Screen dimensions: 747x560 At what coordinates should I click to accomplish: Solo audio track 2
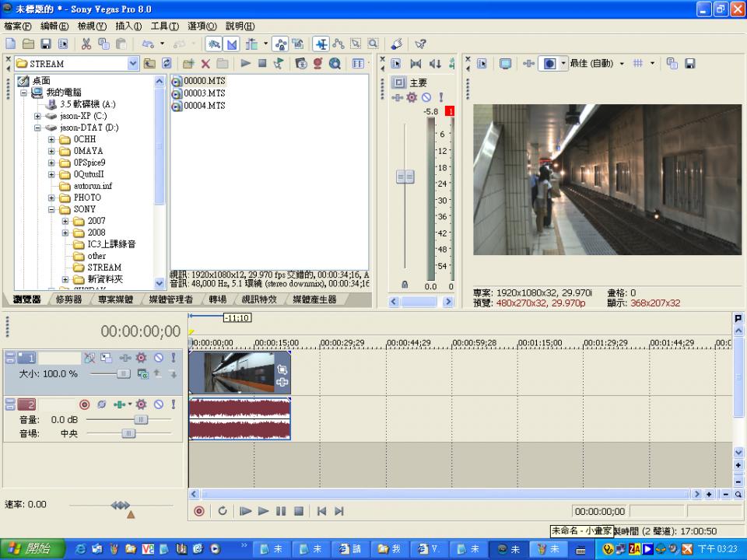(x=173, y=404)
